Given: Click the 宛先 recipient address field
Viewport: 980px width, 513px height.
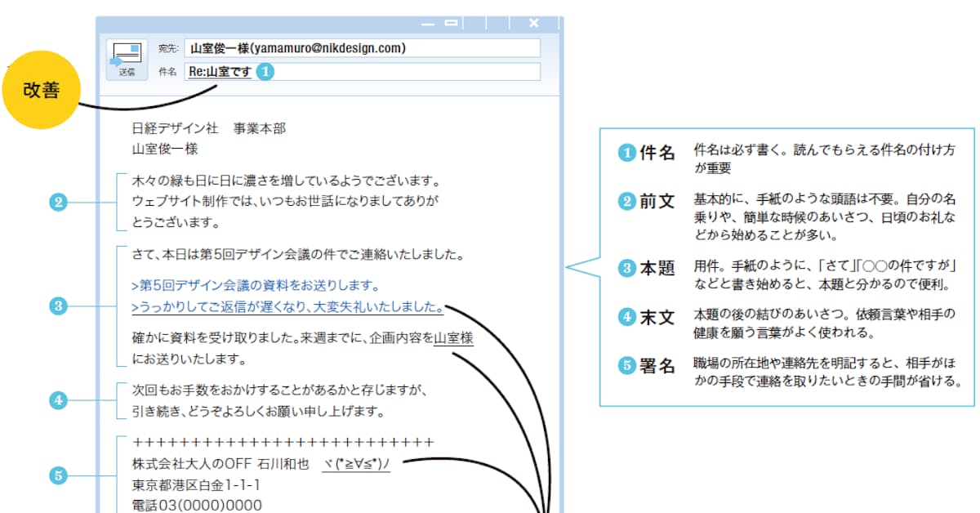Looking at the screenshot, I should 362,48.
